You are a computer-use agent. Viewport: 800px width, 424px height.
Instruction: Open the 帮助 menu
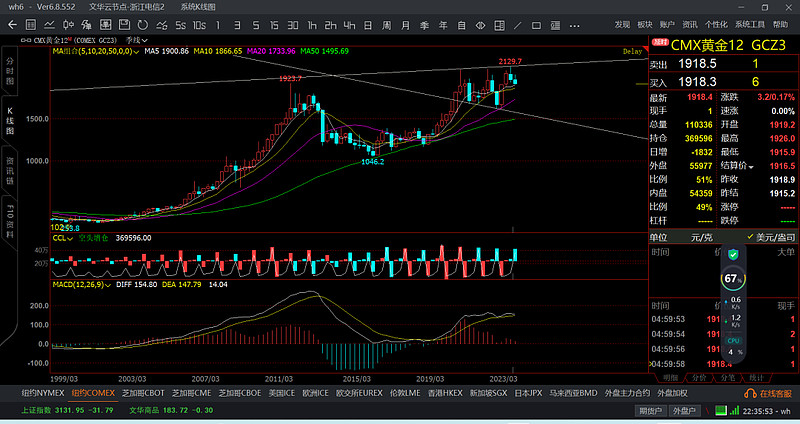(x=781, y=24)
